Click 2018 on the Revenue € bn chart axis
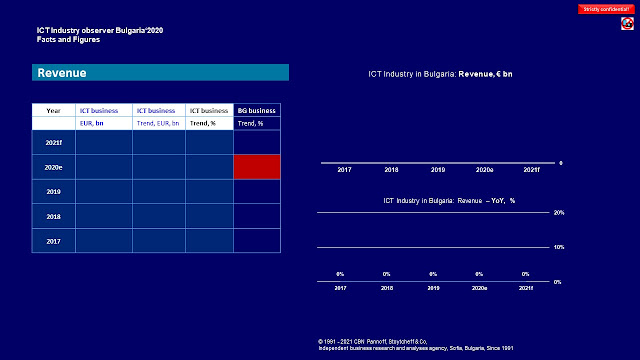 pos(391,169)
